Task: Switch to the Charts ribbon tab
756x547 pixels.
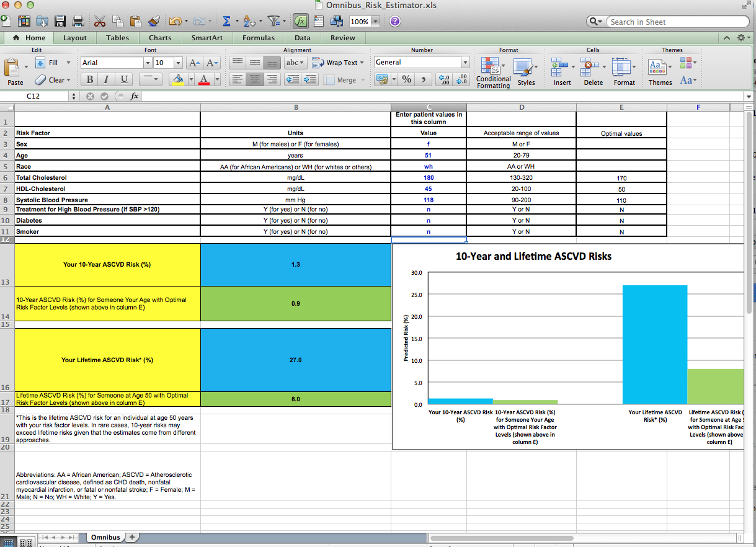Action: (160, 38)
